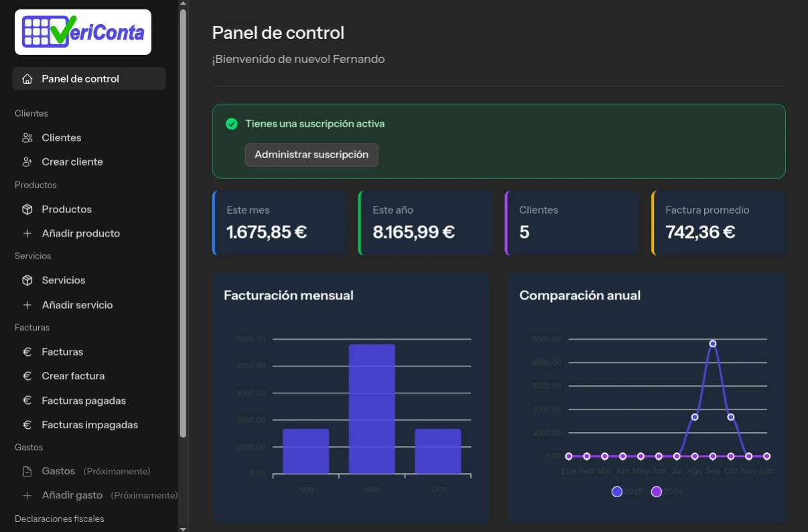Screen dimensions: 808x532
Task: Click the plus icon beside Añadir gasto
Action: [27, 495]
